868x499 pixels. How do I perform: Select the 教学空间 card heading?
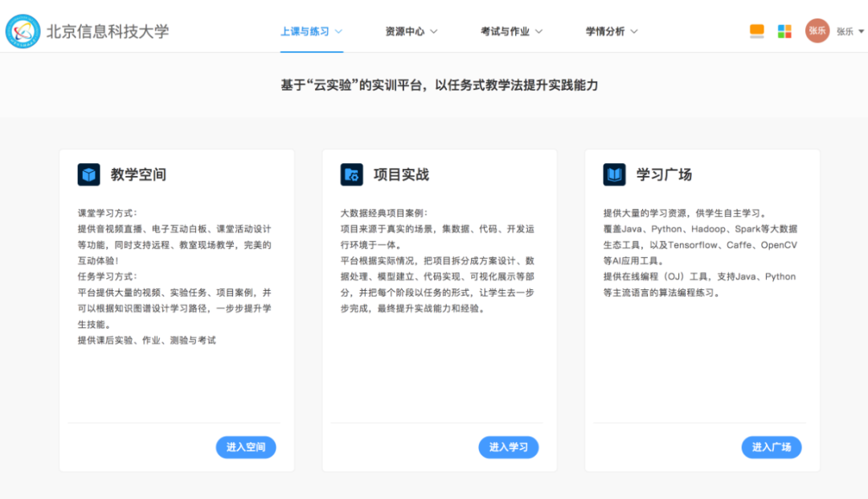(x=138, y=174)
